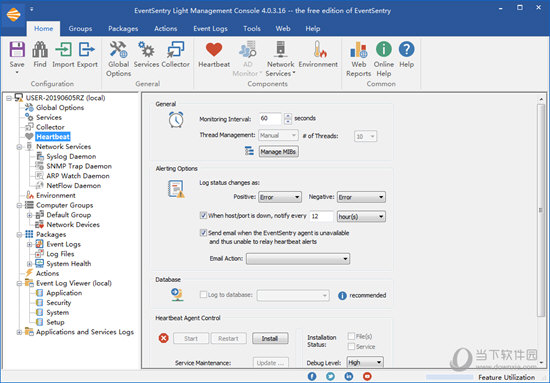Click the Restart agent button
Screen dimensions: 550x383
pos(228,338)
